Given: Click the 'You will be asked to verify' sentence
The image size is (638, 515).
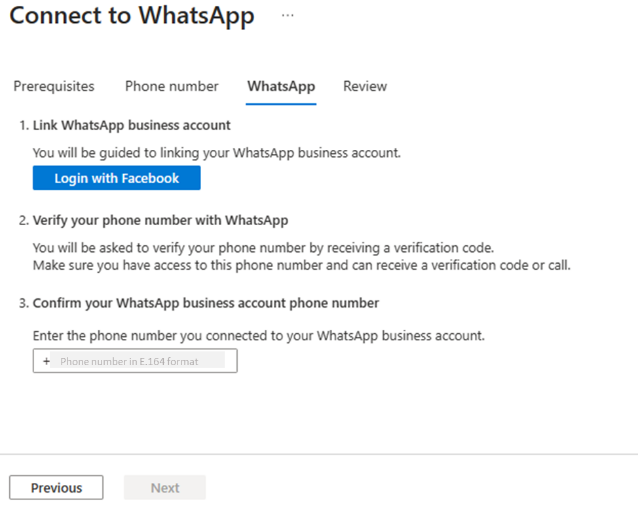Looking at the screenshot, I should pos(263,248).
